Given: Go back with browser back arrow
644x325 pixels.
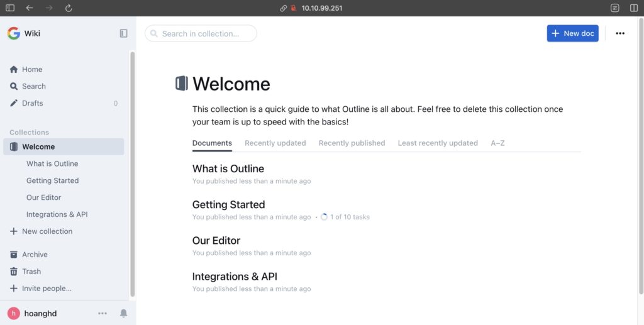Looking at the screenshot, I should [x=30, y=8].
